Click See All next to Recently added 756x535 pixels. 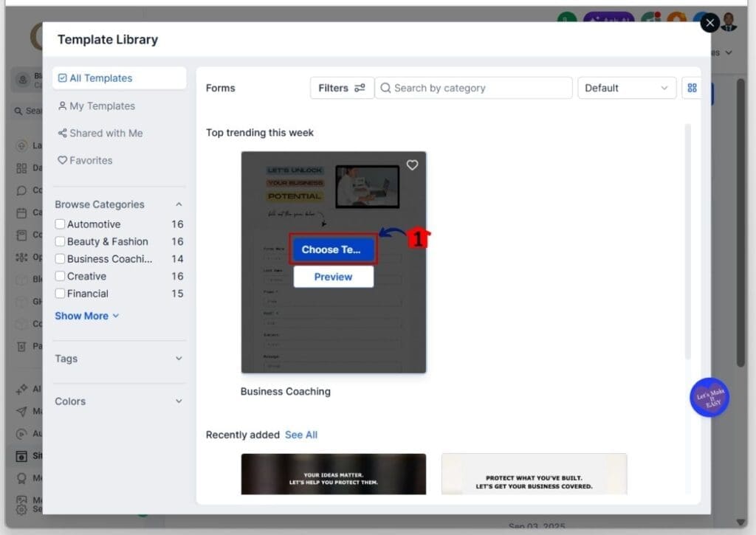coord(301,435)
